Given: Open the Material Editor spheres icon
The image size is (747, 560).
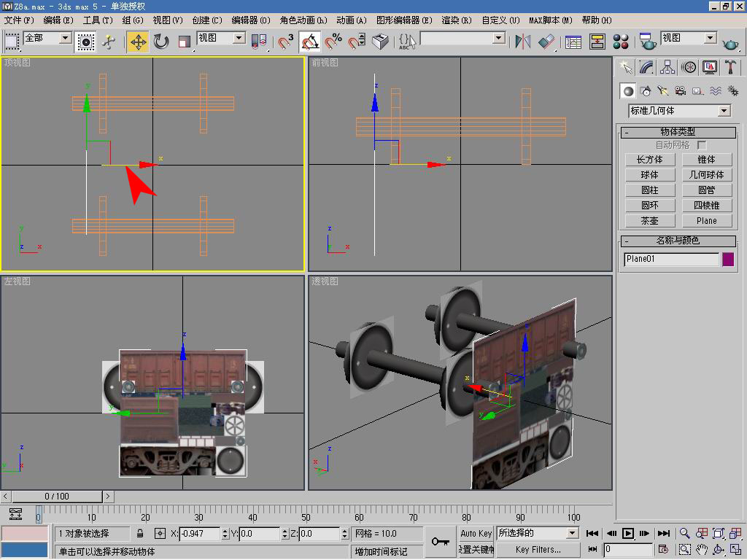Looking at the screenshot, I should (x=621, y=42).
